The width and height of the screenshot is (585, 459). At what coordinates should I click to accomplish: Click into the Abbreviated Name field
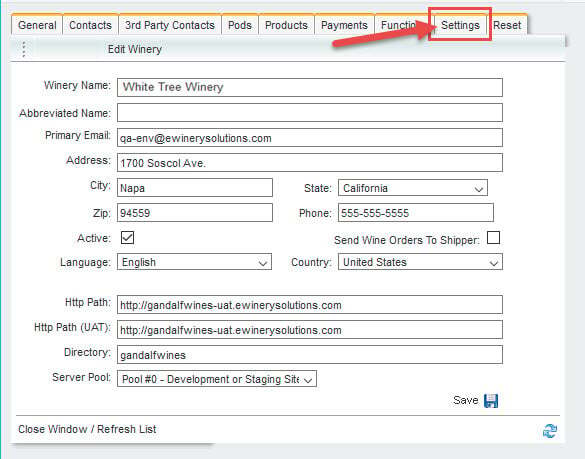[x=310, y=113]
